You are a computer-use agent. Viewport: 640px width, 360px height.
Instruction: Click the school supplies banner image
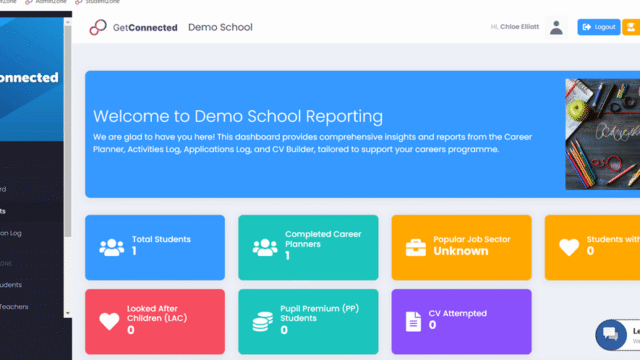602,134
